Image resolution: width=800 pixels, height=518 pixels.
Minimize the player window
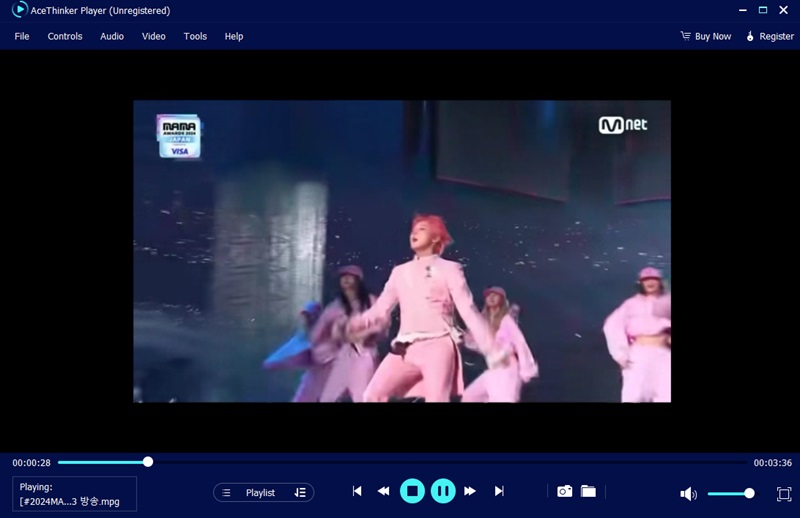click(x=743, y=10)
